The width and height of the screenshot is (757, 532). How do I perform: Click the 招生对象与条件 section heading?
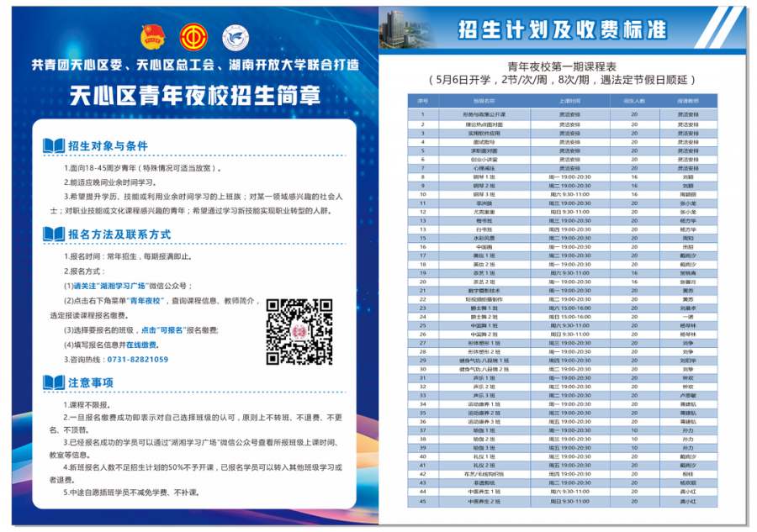(x=108, y=146)
